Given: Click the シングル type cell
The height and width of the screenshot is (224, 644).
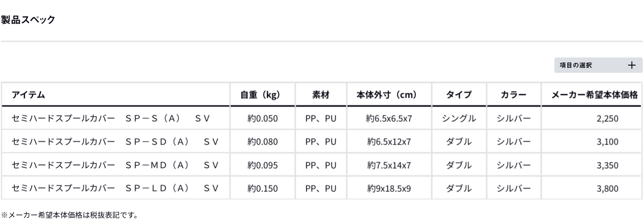Looking at the screenshot, I should [458, 118].
